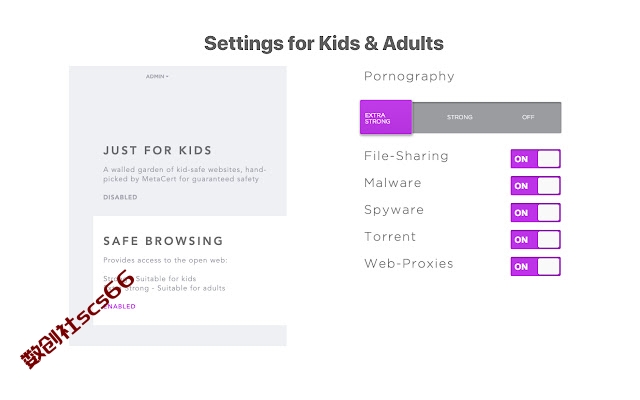The image size is (640, 400).
Task: Set the pornography filter to OFF
Action: (528, 117)
